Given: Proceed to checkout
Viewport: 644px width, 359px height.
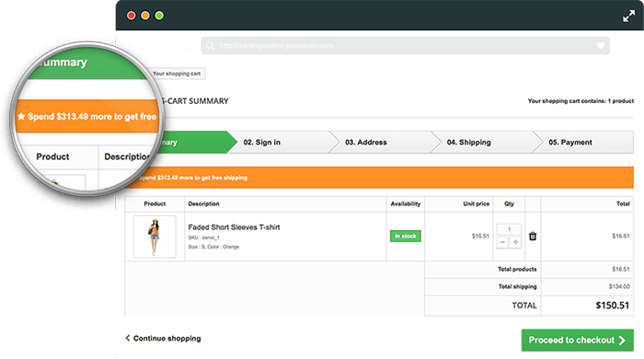Looking at the screenshot, I should pyautogui.click(x=577, y=340).
